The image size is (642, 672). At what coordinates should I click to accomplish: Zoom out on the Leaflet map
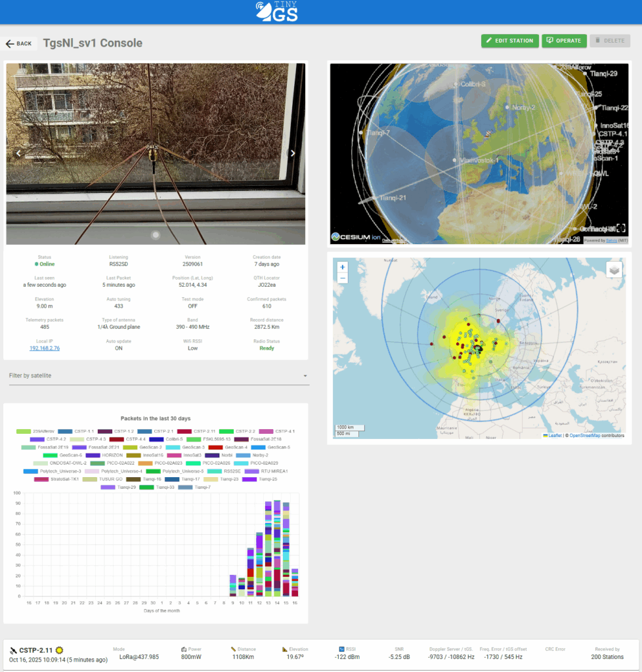[x=342, y=278]
